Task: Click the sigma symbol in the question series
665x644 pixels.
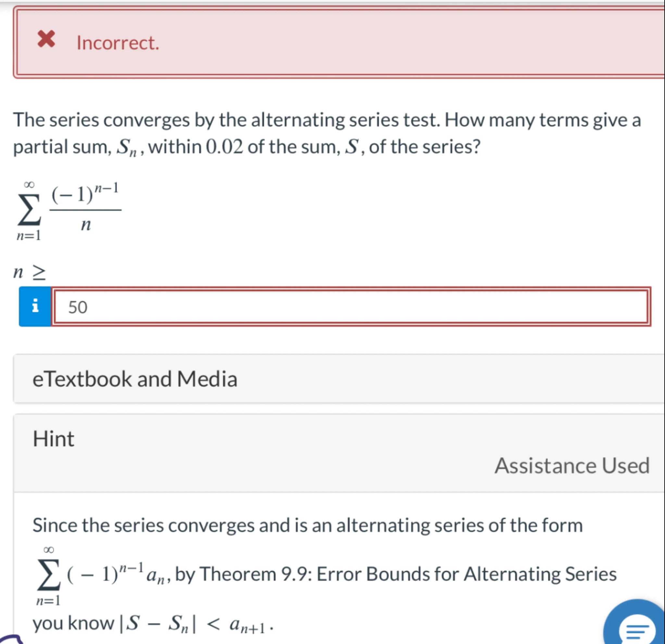Action: [x=29, y=210]
